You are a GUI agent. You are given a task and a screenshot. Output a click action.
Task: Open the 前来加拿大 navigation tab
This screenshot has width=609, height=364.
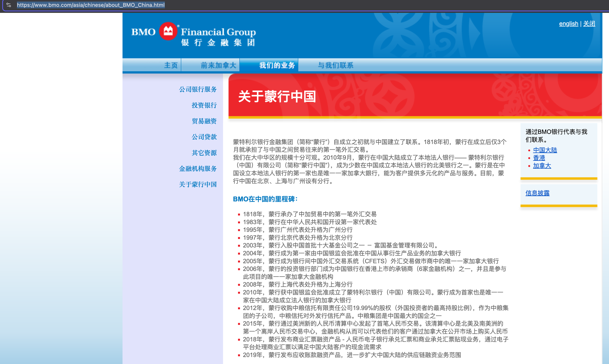click(x=218, y=65)
